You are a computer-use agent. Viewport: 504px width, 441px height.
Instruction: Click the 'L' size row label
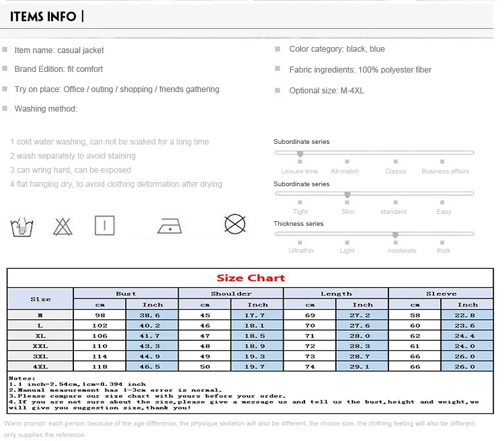pos(40,325)
